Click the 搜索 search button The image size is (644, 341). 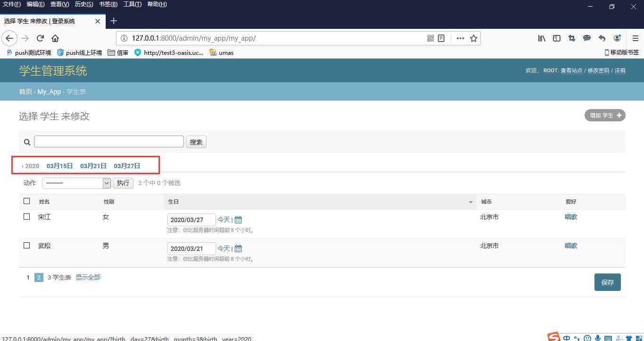click(196, 142)
